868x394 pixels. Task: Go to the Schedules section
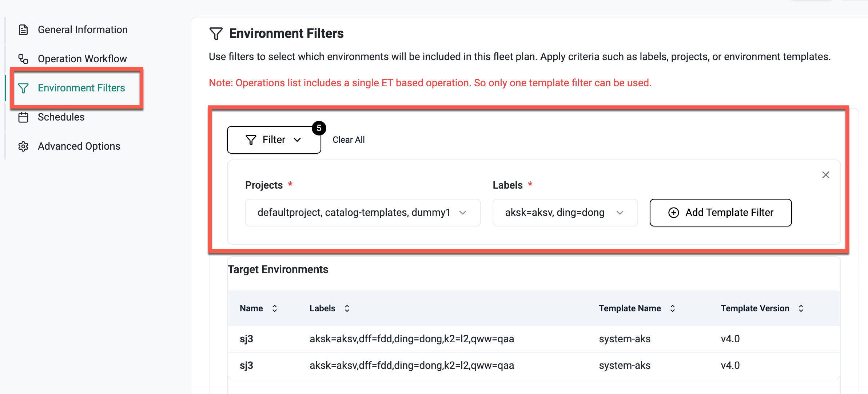tap(61, 117)
